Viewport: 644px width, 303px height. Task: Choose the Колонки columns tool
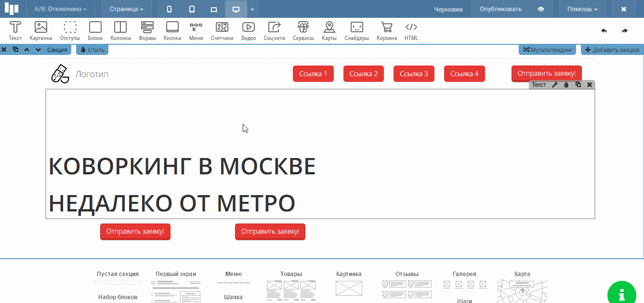click(120, 31)
